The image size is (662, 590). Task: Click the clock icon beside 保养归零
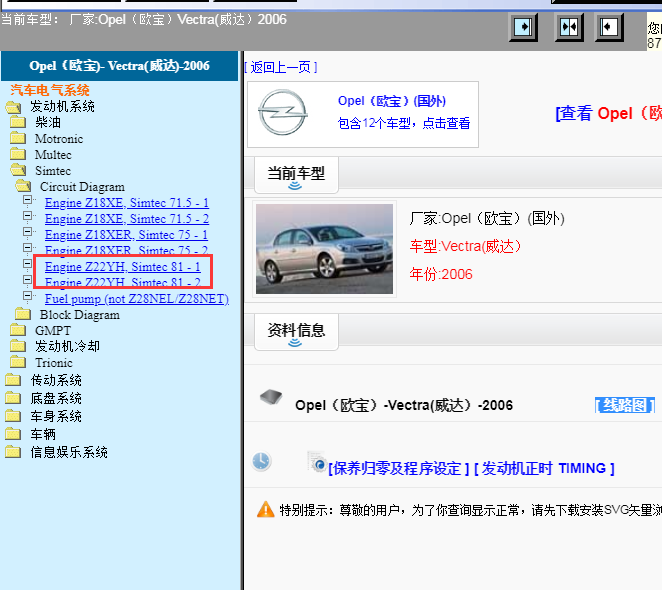coord(261,461)
